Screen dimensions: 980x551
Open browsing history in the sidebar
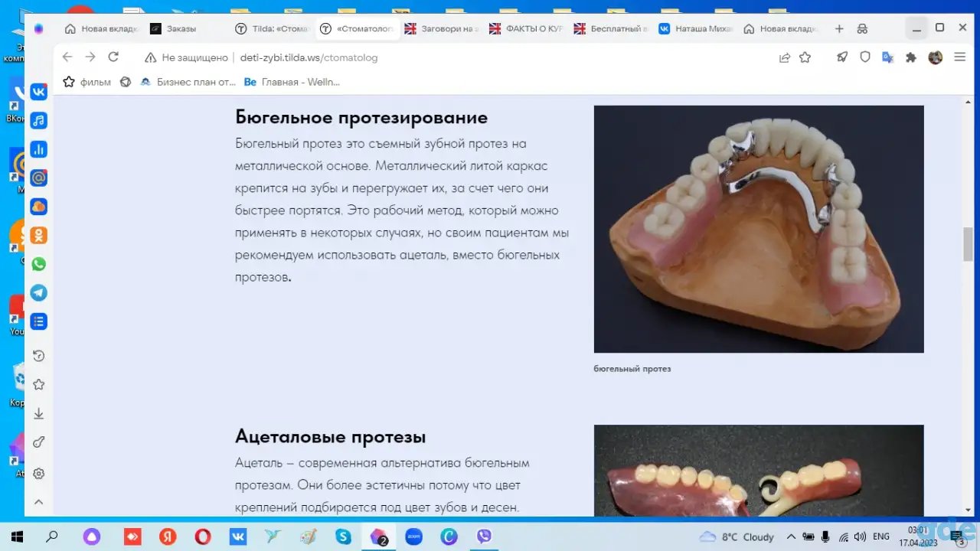click(x=38, y=356)
